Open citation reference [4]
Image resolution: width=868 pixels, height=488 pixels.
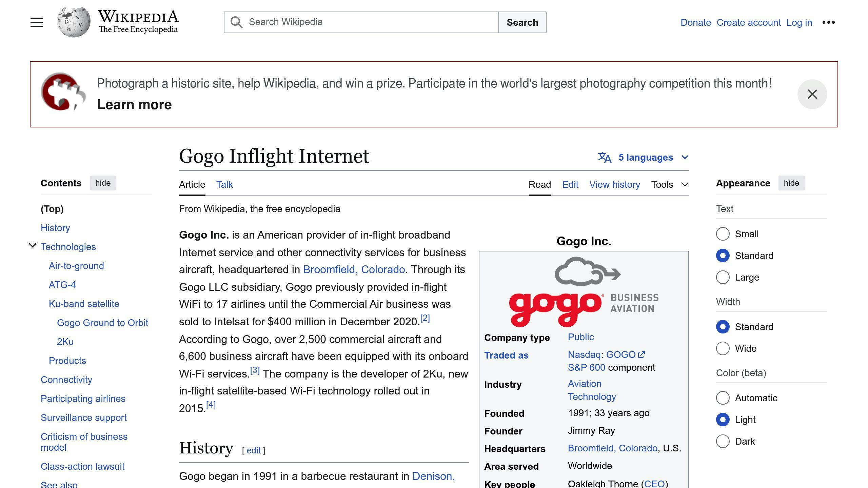point(211,405)
